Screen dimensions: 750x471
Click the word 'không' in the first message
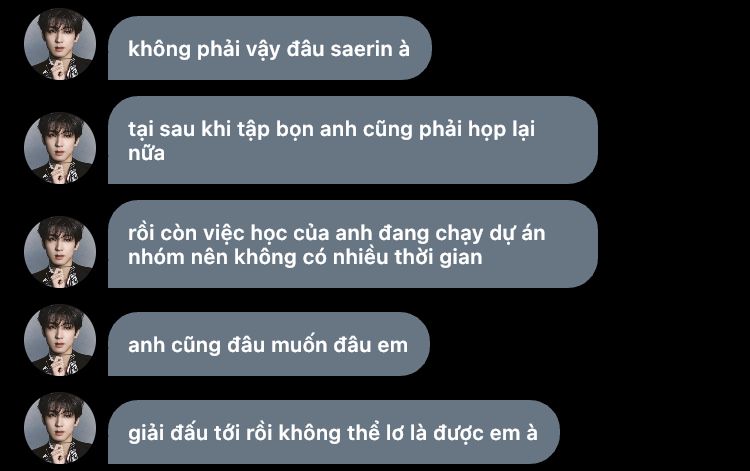click(x=160, y=49)
